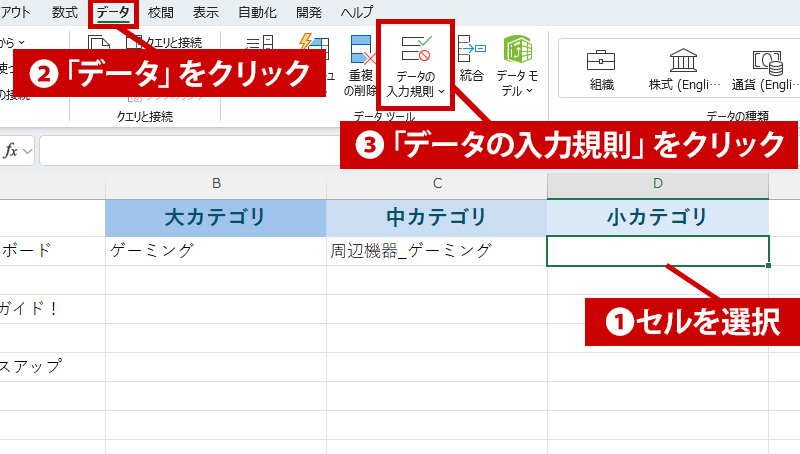Open the 数式 ribbon tab

coord(65,11)
